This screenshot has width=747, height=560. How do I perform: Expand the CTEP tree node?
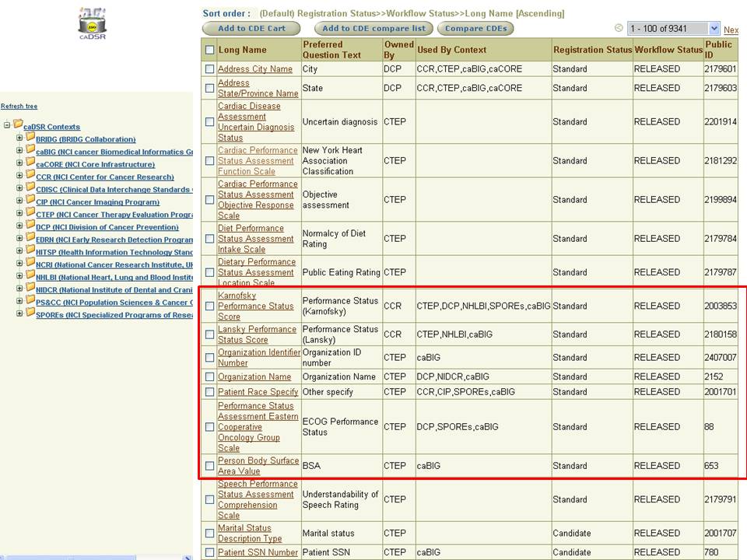(x=19, y=213)
